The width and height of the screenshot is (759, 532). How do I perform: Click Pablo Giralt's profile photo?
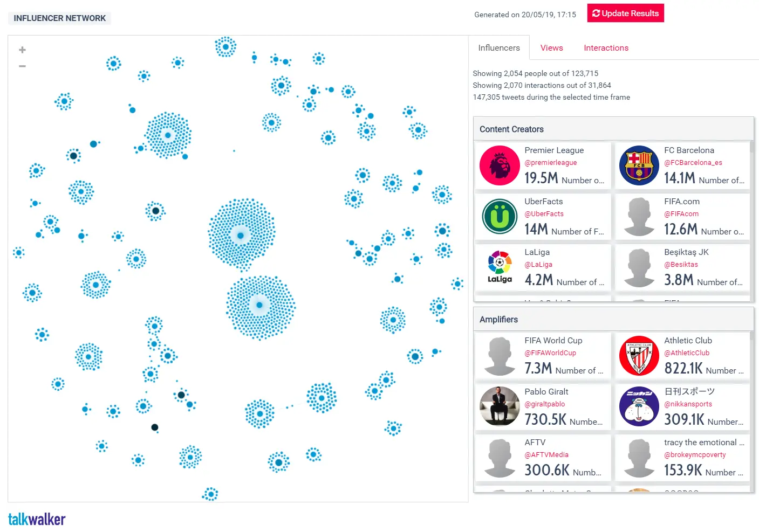click(x=500, y=406)
